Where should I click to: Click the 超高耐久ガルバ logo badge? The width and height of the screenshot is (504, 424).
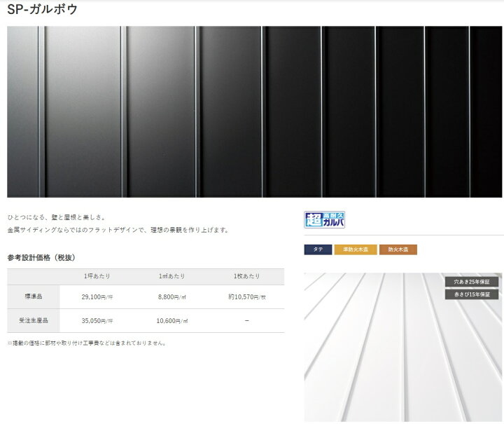(324, 220)
